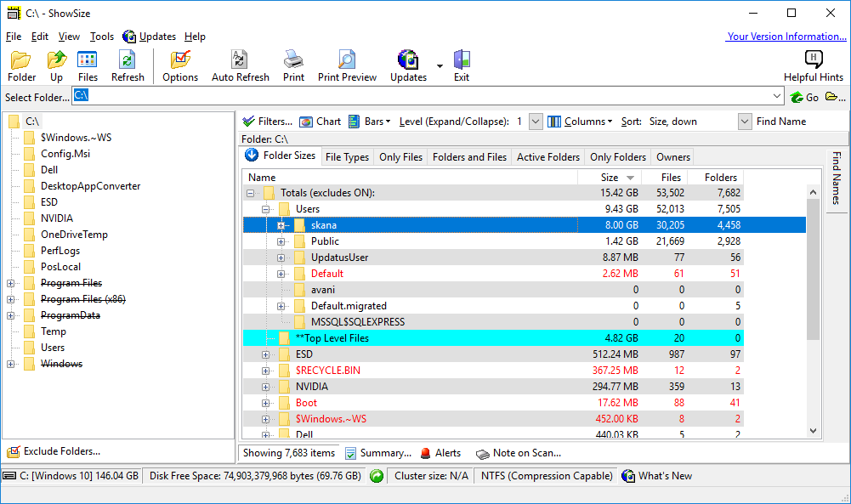
Task: Expand ProgramData in left tree
Action: [x=10, y=316]
